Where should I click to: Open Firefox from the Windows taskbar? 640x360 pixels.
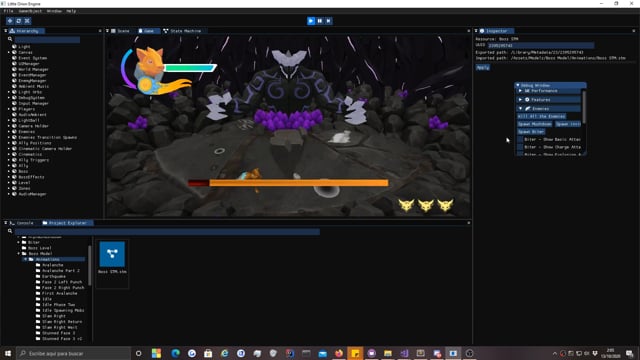pyautogui.click(x=339, y=353)
